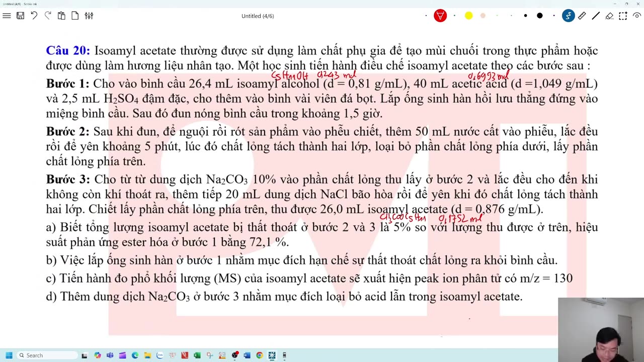Select the red highlighter pen
The image size is (644, 362).
(440, 16)
